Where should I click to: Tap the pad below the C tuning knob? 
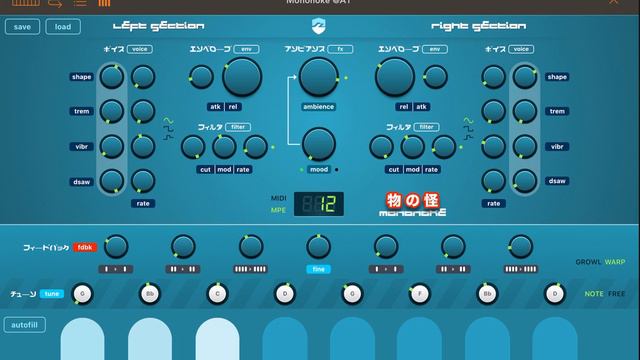pos(218,339)
